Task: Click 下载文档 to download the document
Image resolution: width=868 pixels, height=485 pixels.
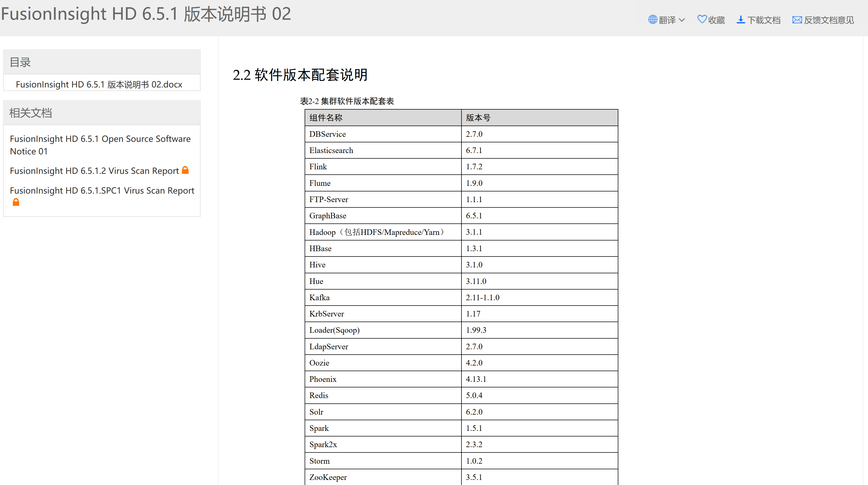Action: pyautogui.click(x=764, y=19)
